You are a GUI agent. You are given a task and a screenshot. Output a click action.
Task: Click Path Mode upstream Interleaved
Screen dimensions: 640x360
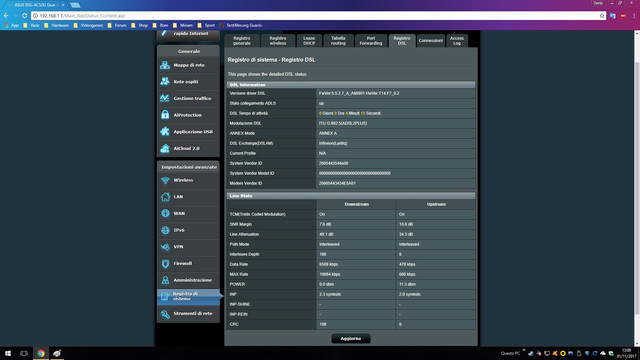tap(409, 244)
